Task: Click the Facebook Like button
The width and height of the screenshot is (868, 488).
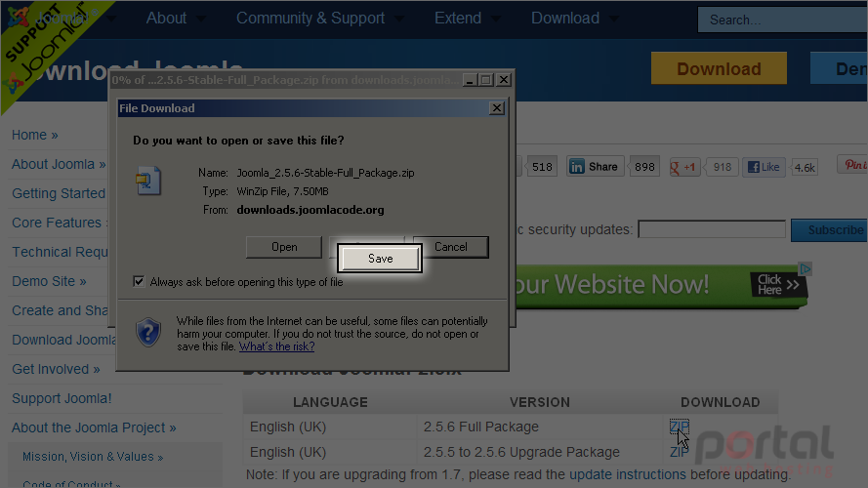Action: click(x=764, y=167)
